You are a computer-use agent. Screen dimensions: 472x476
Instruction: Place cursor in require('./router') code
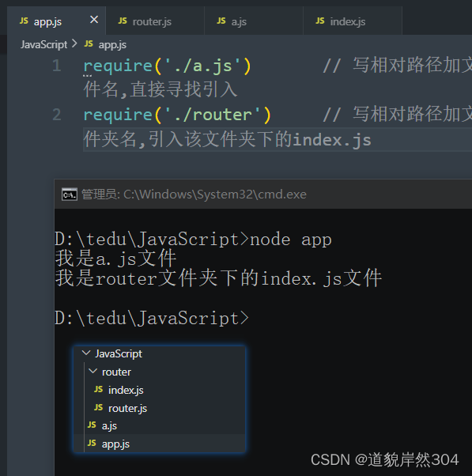click(177, 115)
